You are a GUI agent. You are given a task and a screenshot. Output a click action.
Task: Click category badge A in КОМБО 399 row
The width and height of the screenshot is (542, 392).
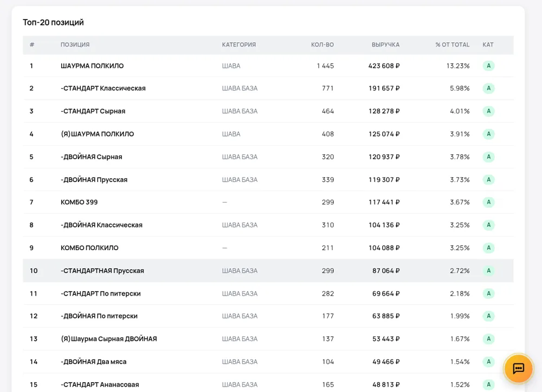point(488,202)
